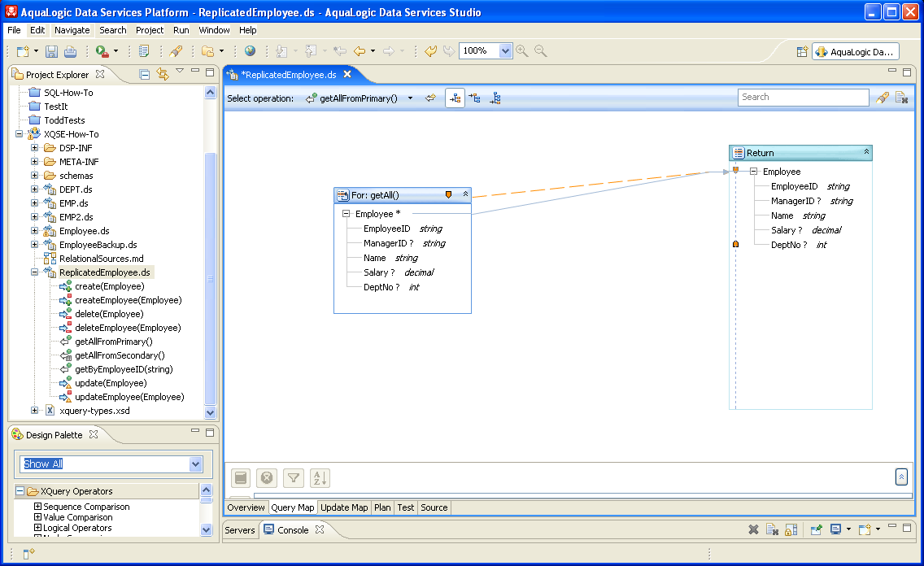This screenshot has width=924, height=566.
Task: Switch to the Source tab
Action: coord(434,507)
